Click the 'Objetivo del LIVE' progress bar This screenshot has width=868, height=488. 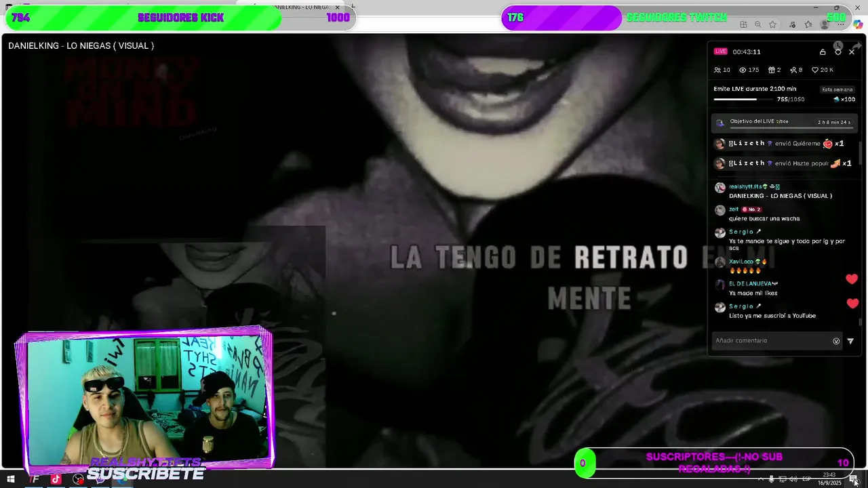point(791,127)
